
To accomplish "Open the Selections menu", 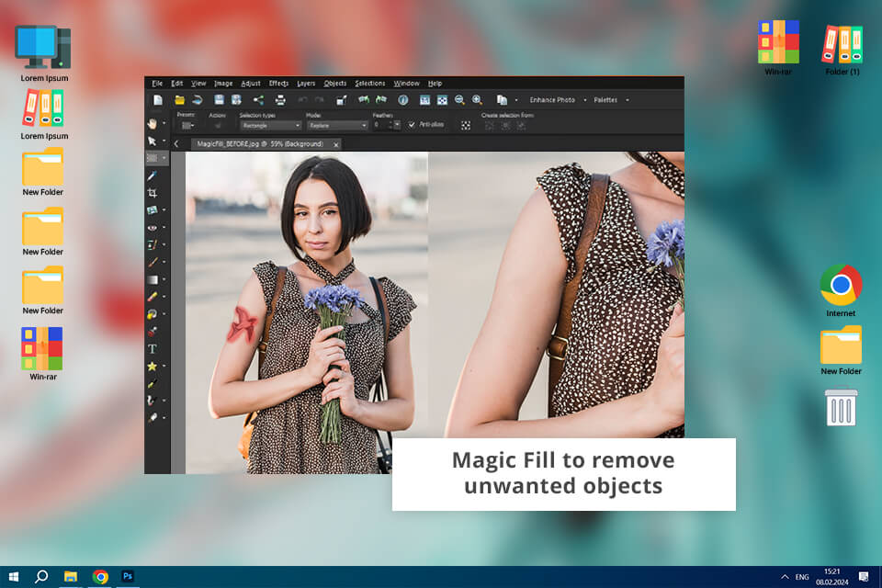I will click(369, 84).
